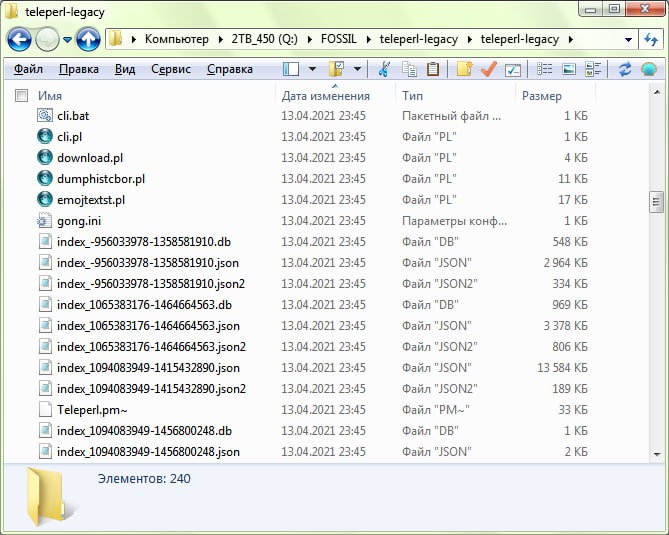Open recent pages dropdown beside Forward button
This screenshot has height=535, width=669.
point(67,39)
